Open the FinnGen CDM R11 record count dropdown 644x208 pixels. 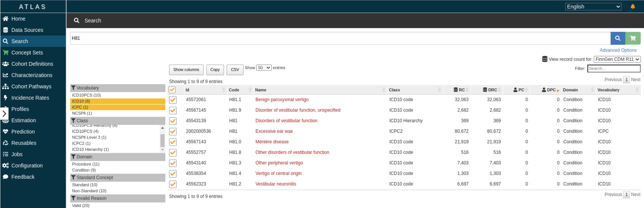coord(617,59)
